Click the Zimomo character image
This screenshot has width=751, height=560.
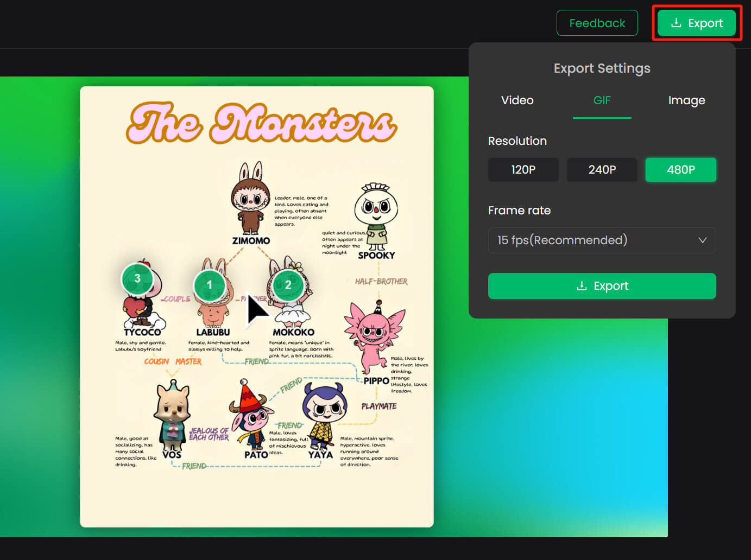[x=250, y=198]
